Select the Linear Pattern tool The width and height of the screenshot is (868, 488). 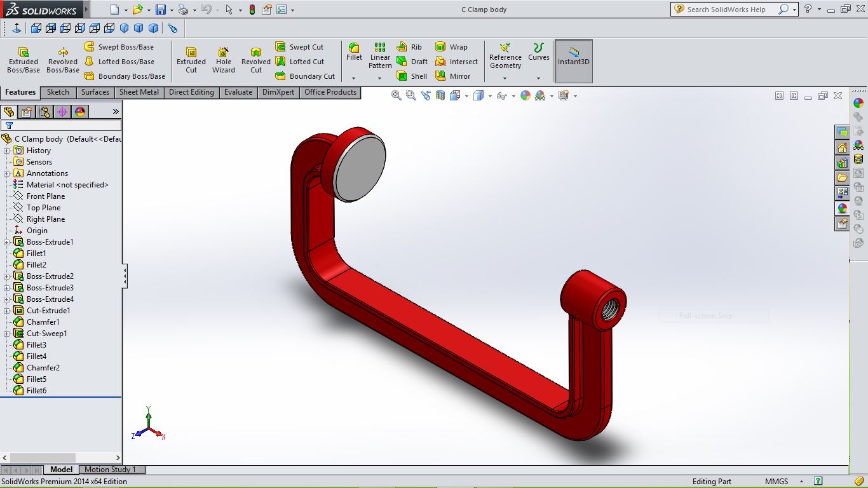pos(380,56)
